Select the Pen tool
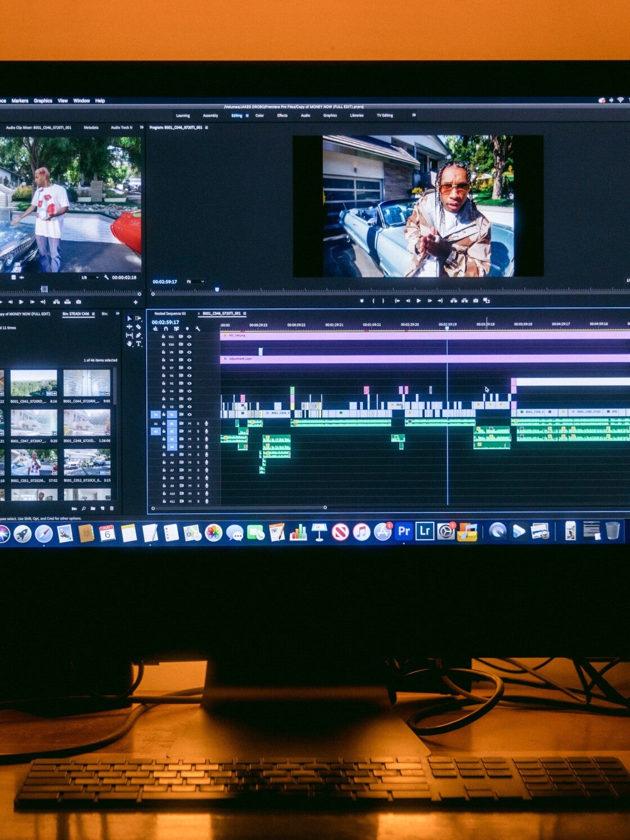The width and height of the screenshot is (630, 840). pyautogui.click(x=138, y=335)
